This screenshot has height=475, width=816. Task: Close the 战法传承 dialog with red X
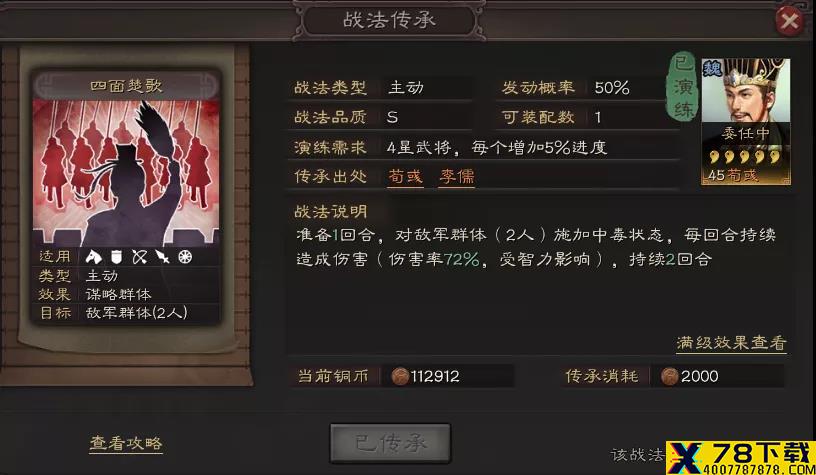click(x=789, y=21)
